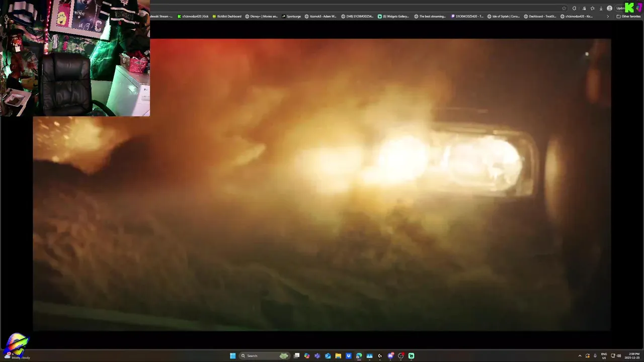Open Logitech G HUB on the taskbar

(x=380, y=356)
